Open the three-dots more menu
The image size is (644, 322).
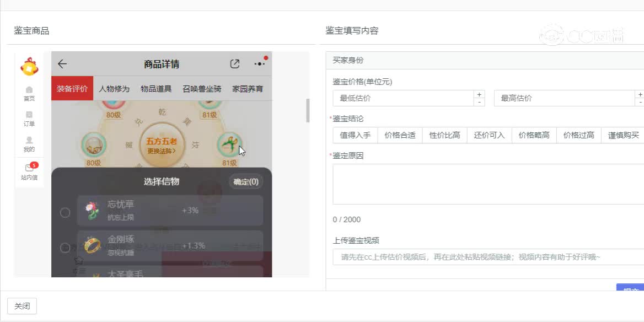(260, 63)
